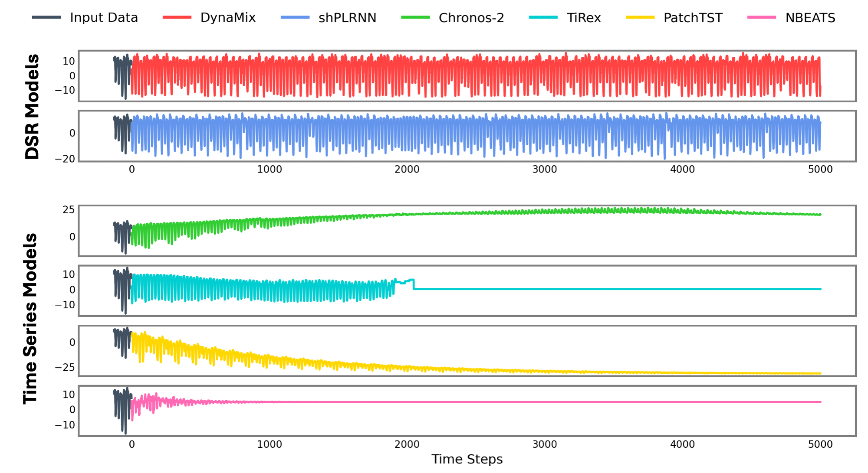This screenshot has height=473, width=868.
Task: Click the DynaMix legend label text
Action: [228, 18]
